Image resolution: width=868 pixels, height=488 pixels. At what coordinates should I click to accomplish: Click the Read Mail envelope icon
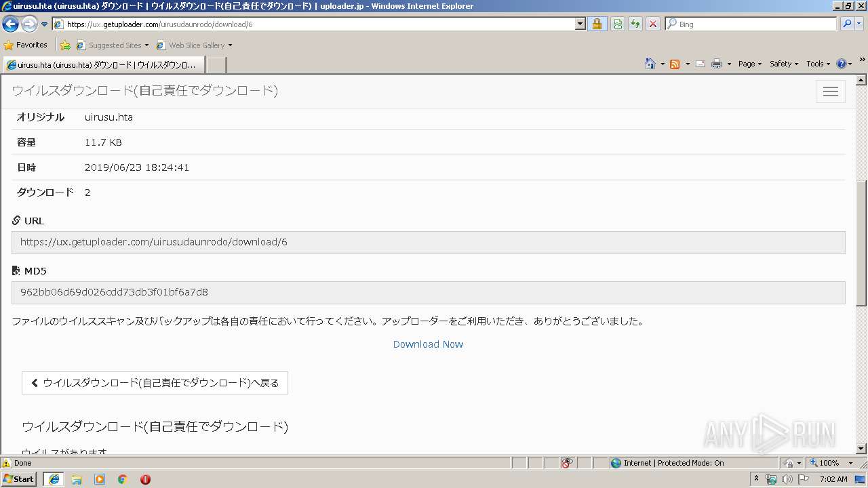click(701, 64)
